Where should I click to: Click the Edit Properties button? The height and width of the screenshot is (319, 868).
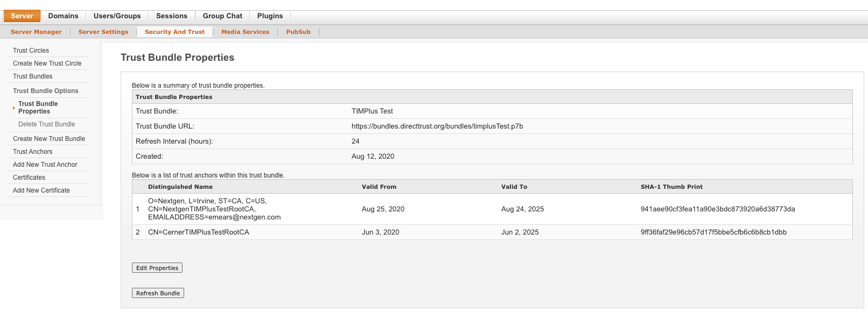tap(157, 268)
